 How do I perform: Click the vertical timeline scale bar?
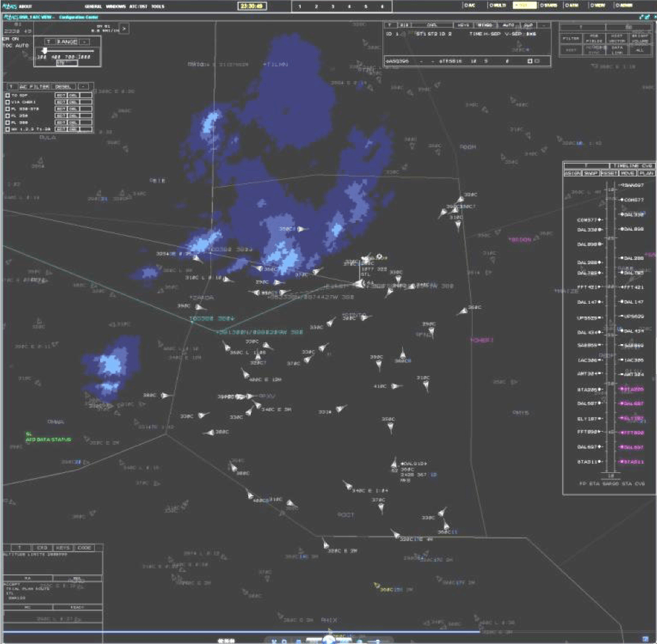(x=611, y=326)
